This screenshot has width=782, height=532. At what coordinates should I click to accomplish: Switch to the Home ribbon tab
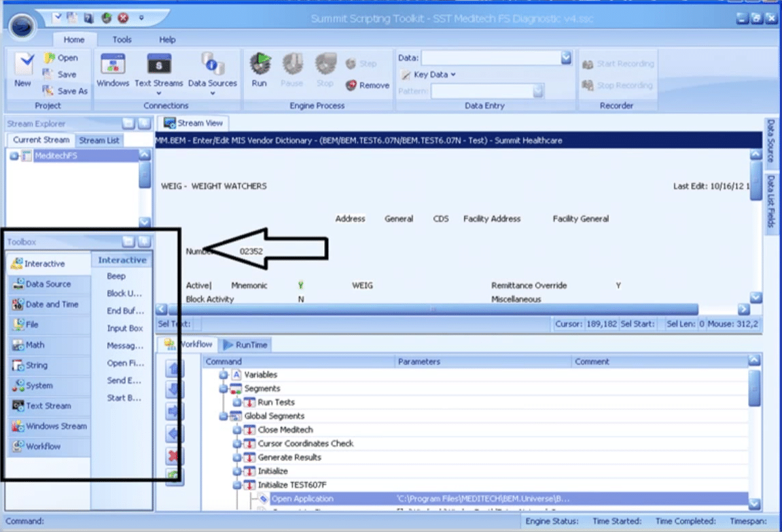click(x=74, y=39)
